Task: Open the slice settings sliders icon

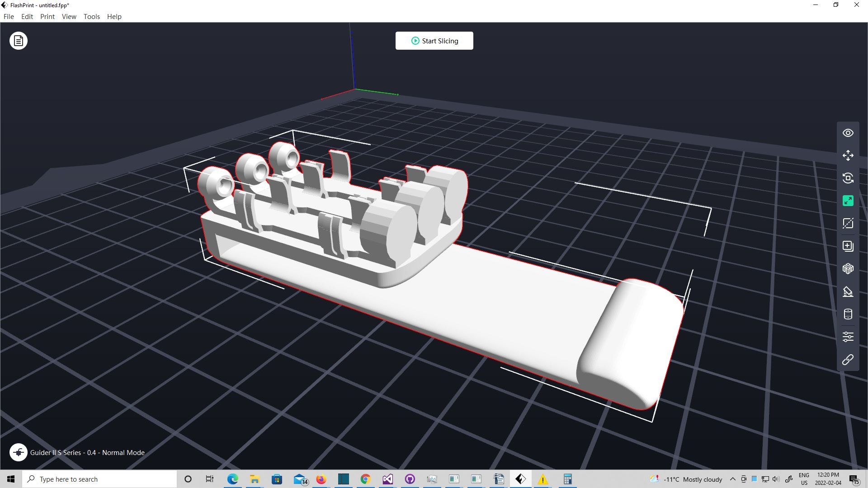Action: [x=848, y=337]
